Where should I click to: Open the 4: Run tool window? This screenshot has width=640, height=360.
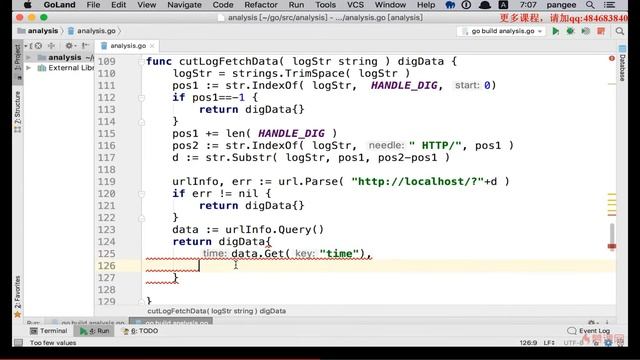pos(95,331)
